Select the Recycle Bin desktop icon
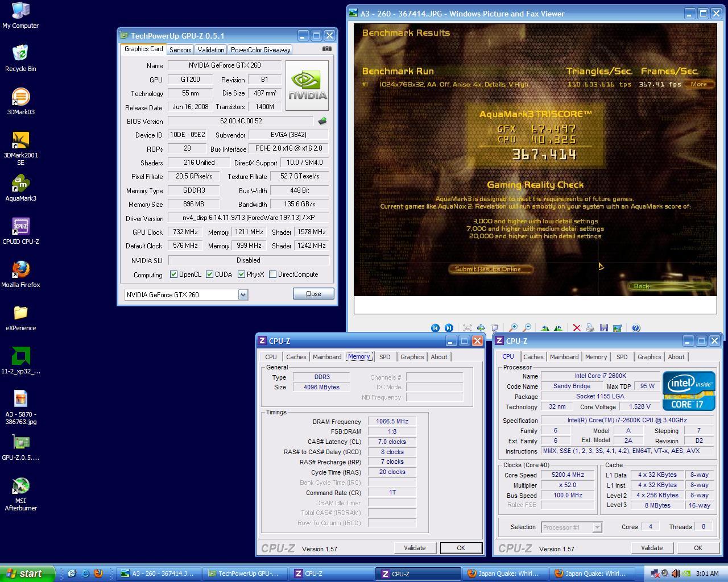This screenshot has height=582, width=728. tap(20, 59)
